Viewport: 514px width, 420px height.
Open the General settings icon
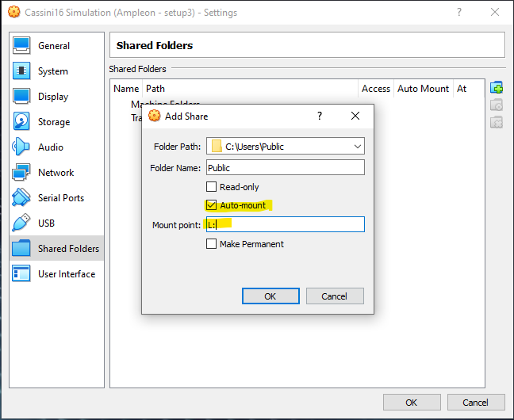pyautogui.click(x=21, y=45)
